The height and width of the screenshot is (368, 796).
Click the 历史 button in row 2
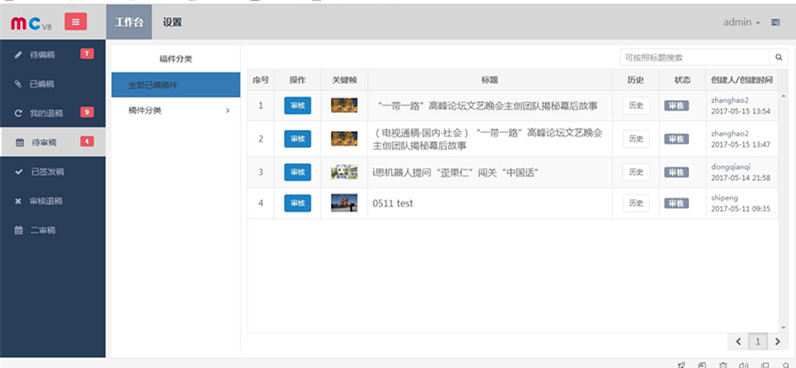point(636,139)
